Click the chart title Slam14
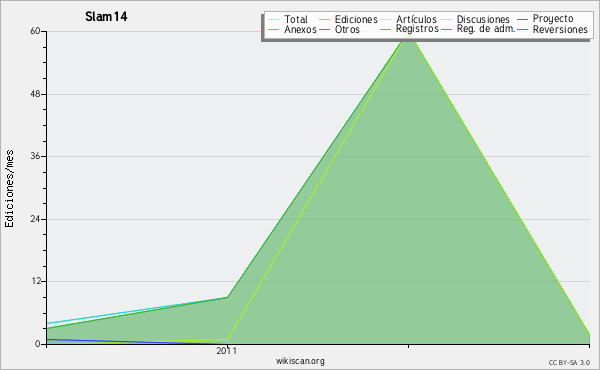Screen dimensions: 600x370 click(106, 16)
